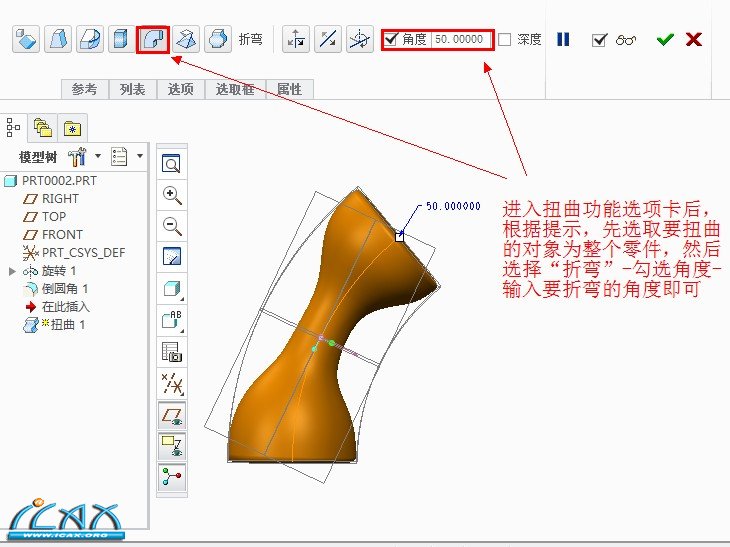This screenshot has height=547, width=730.
Task: Toggle the 角度 checkbox
Action: click(x=391, y=39)
